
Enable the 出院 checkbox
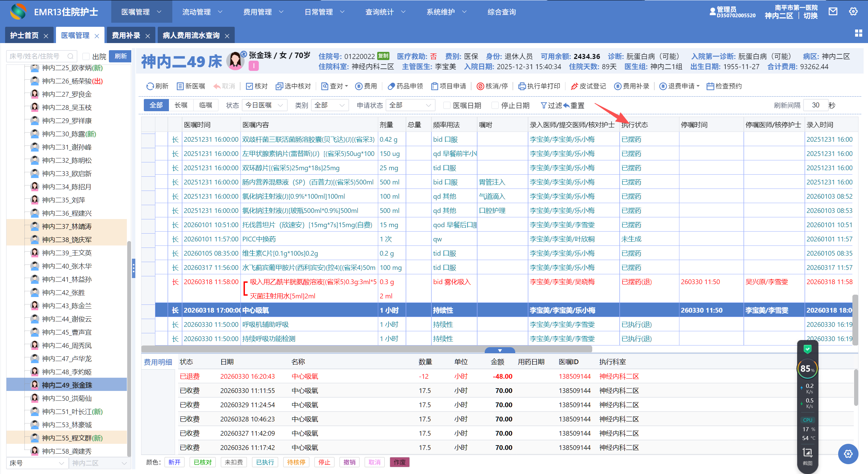click(x=86, y=56)
